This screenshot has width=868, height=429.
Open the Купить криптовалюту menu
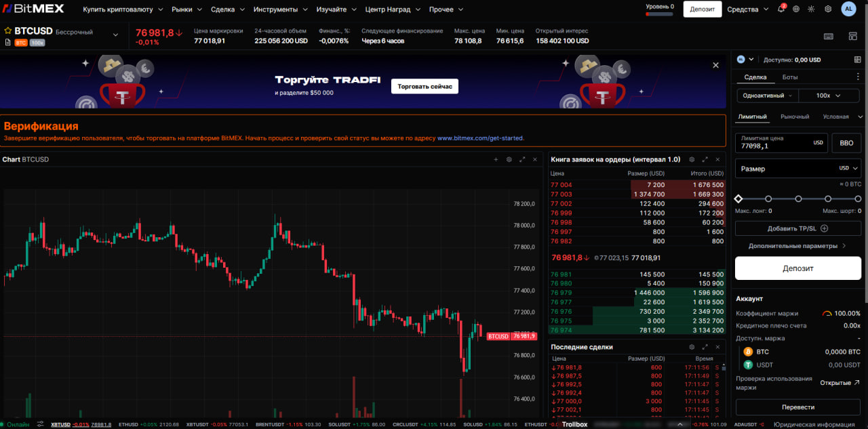point(123,9)
